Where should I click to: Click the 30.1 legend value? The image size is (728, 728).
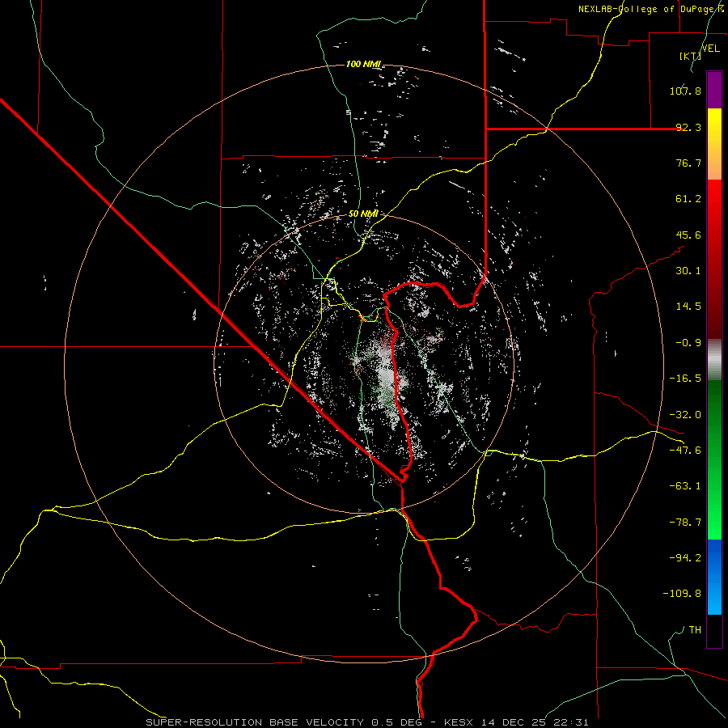688,271
